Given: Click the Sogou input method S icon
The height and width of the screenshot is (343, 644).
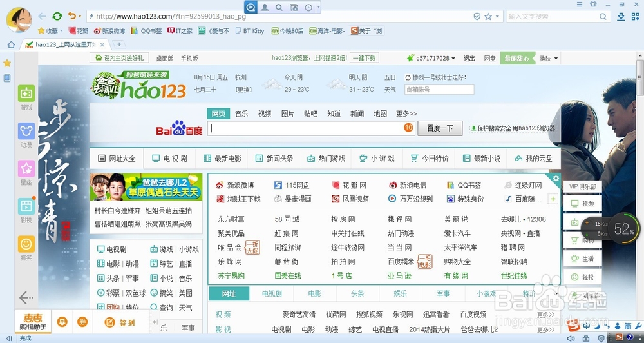Looking at the screenshot, I should click(x=573, y=326).
